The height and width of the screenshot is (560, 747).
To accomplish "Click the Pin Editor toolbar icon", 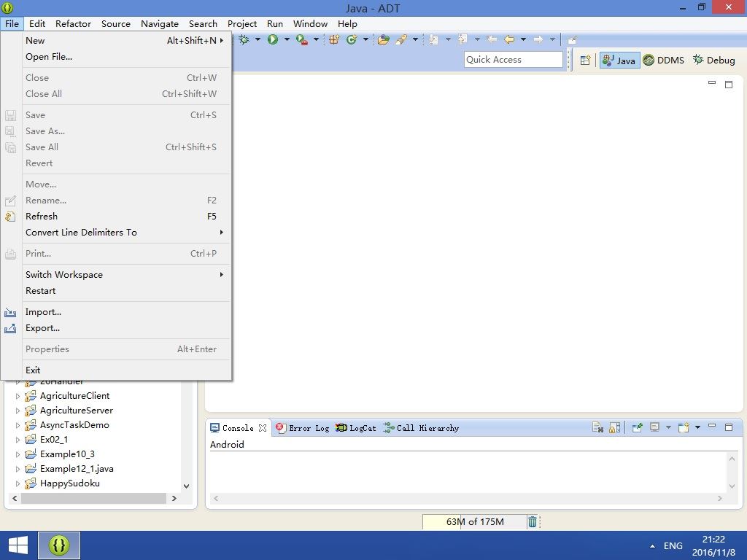I will point(572,40).
